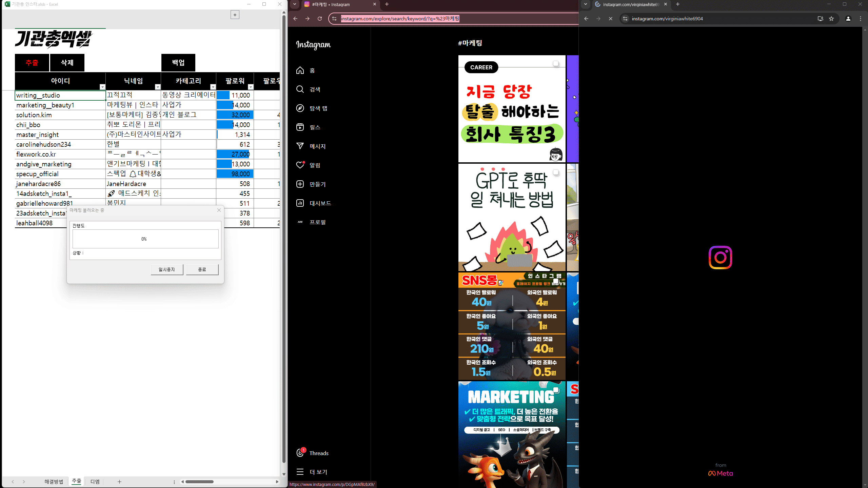This screenshot has height=488, width=868.
Task: Select the virginiawhite6904 browser tab
Action: 631,4
